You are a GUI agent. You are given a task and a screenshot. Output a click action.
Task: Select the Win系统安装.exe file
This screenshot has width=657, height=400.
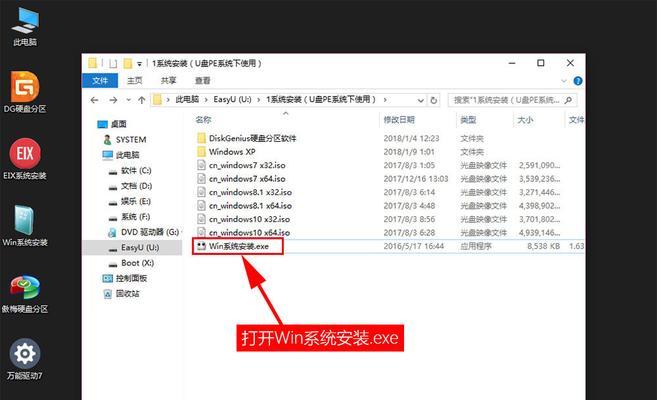pos(239,246)
